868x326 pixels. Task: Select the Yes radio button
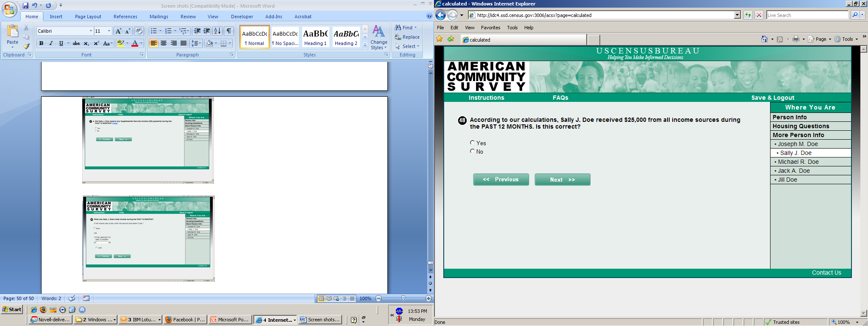[x=473, y=143]
